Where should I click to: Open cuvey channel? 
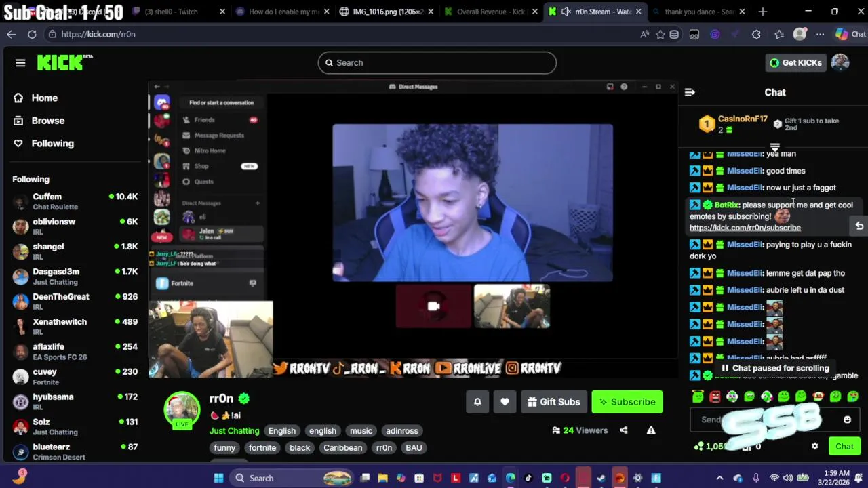tap(75, 377)
